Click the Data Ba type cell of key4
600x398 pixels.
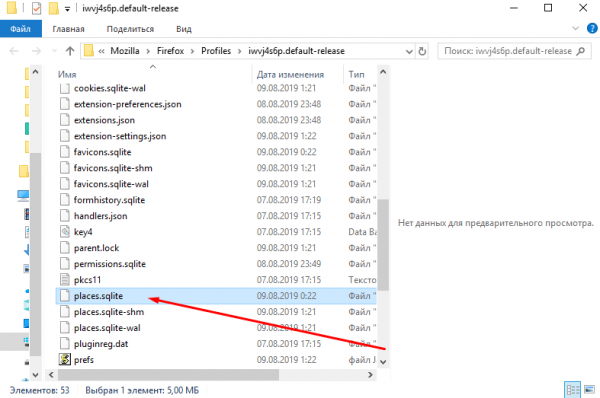pos(362,232)
